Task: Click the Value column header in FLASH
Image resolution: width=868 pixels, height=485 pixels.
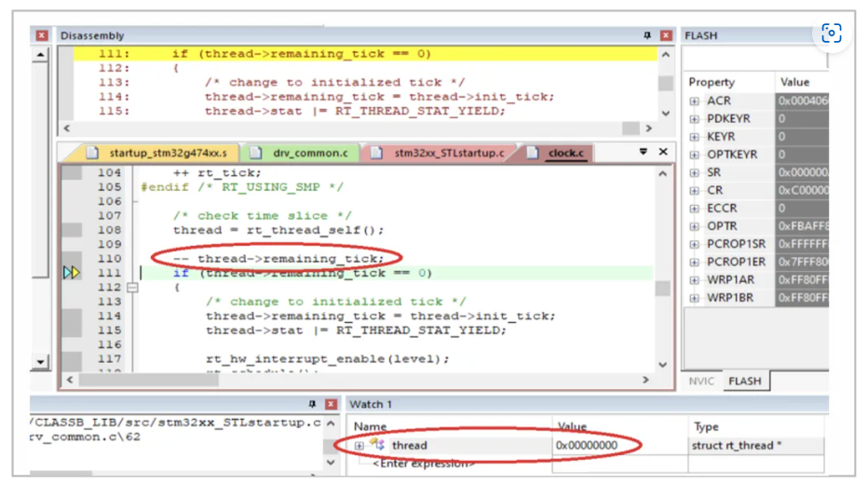Action: click(795, 83)
